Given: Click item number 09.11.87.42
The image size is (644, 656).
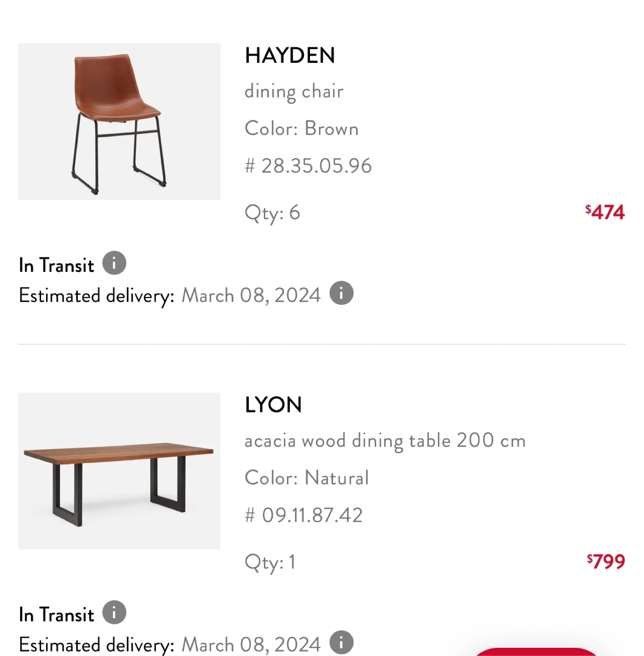Looking at the screenshot, I should (x=304, y=515).
